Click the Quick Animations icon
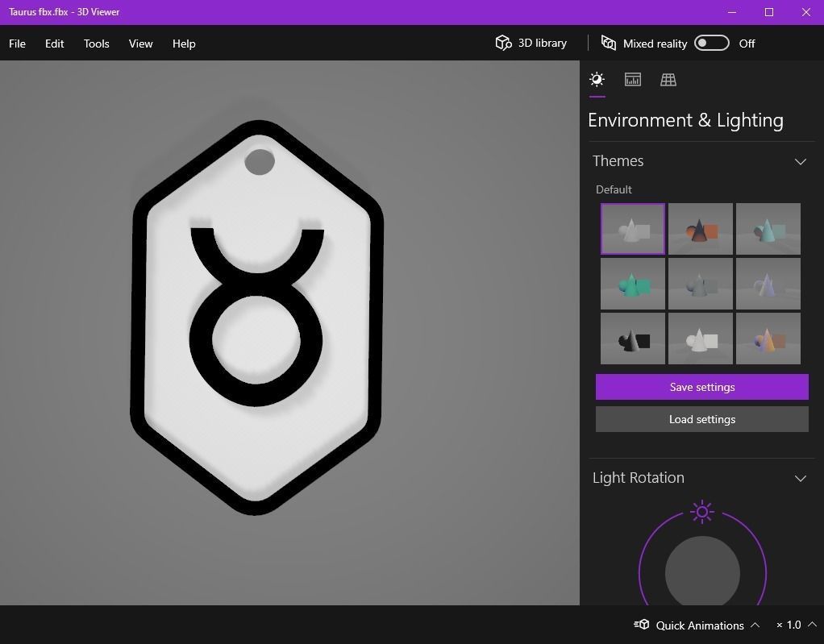This screenshot has width=824, height=644. coord(642,625)
